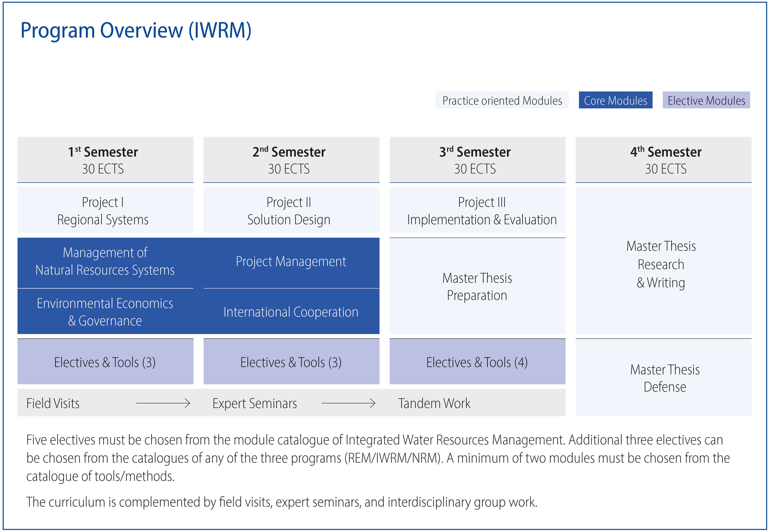Click the Electives & Tools (4) box
The image size is (770, 532).
[x=478, y=362]
